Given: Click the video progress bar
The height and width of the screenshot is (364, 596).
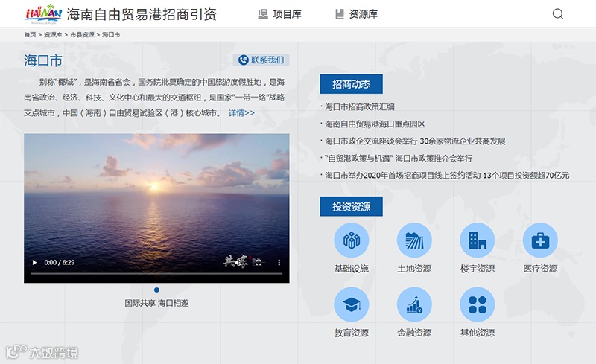Looking at the screenshot, I should 156,273.
